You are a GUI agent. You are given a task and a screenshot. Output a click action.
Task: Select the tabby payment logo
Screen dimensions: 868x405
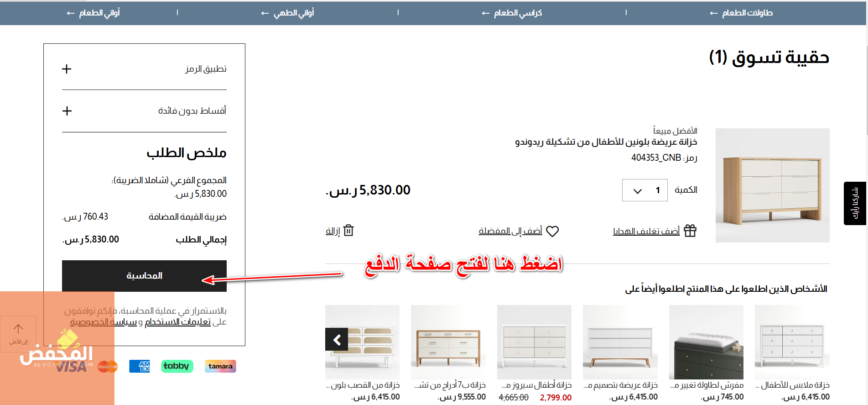pos(177,366)
